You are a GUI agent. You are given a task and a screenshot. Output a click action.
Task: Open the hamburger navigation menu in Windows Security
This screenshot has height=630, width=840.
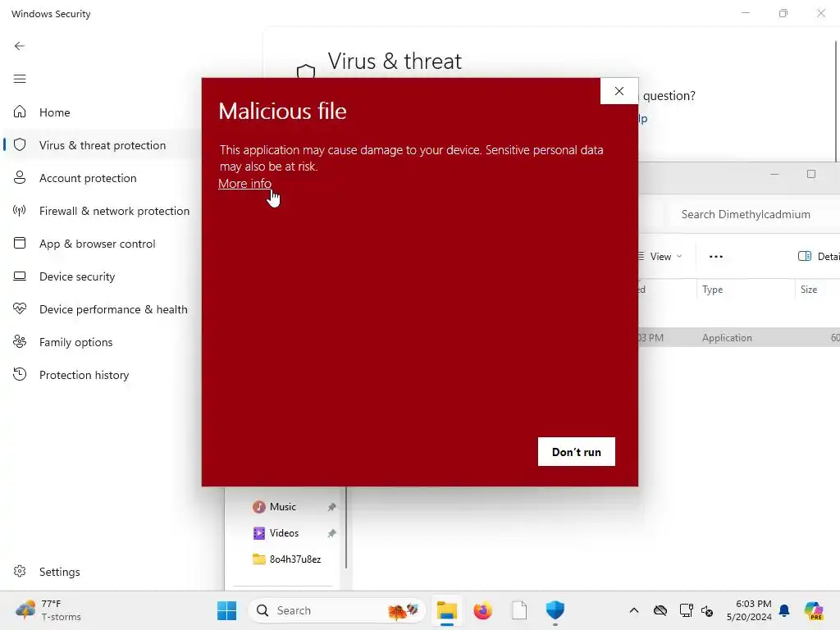pyautogui.click(x=20, y=79)
